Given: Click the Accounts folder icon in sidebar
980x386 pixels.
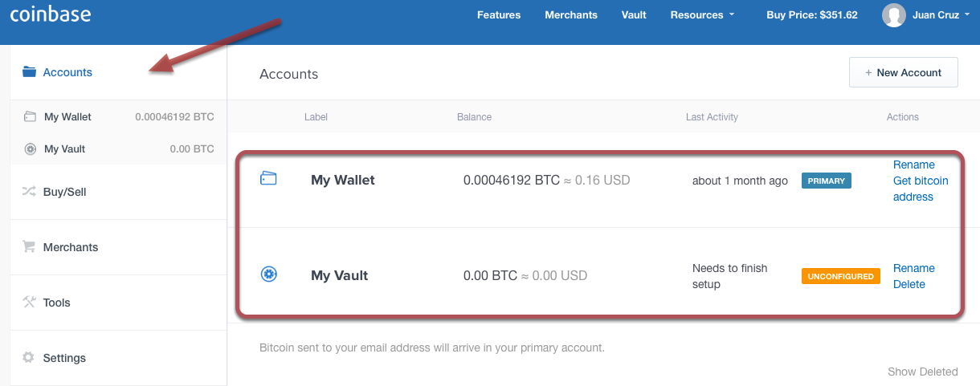Looking at the screenshot, I should point(30,72).
